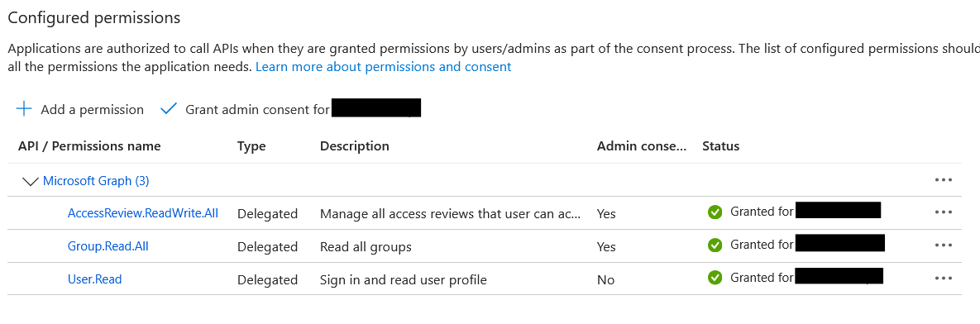Open the ellipsis menu for User.Read row
The width and height of the screenshot is (980, 324).
pos(943,279)
